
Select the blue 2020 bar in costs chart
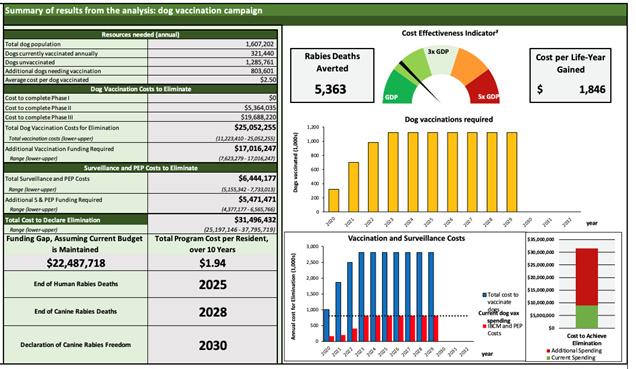[326, 325]
